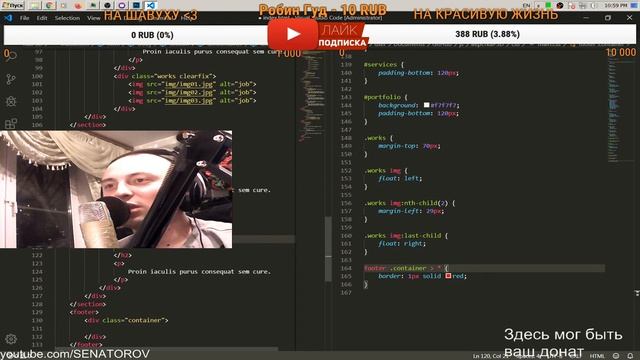This screenshot has width=640, height=360.
Task: Click the ПОДПИСКА subscribe label
Action: point(342,42)
